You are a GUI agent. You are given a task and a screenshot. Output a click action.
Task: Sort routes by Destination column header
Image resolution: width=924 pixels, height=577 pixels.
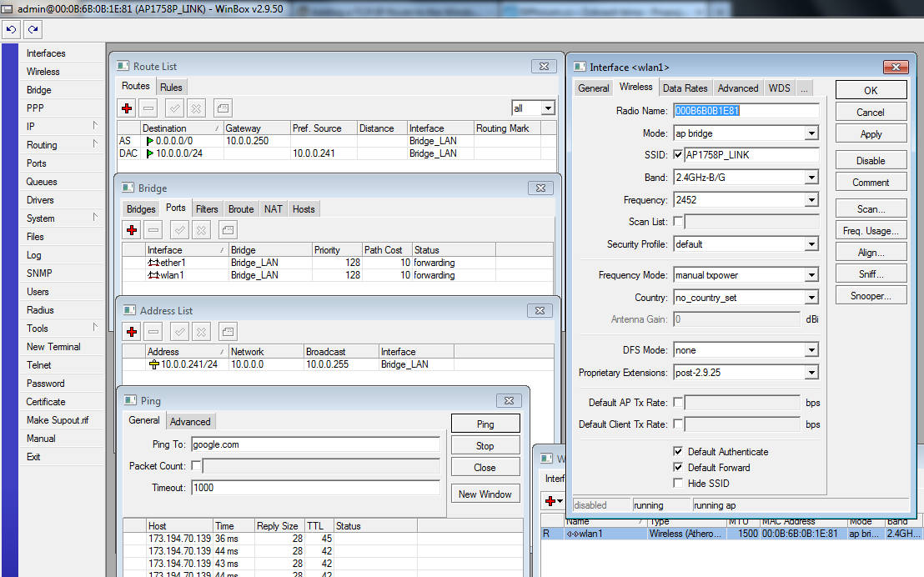[182, 128]
